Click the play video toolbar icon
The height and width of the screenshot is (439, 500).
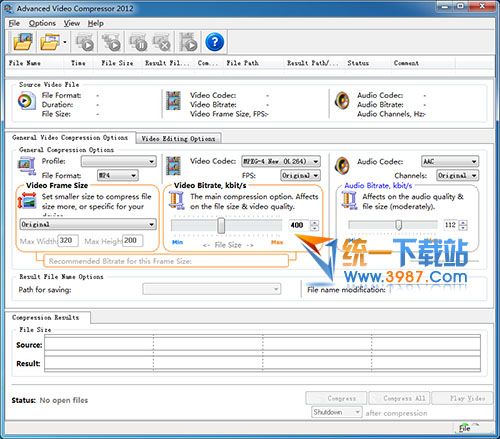coord(188,42)
